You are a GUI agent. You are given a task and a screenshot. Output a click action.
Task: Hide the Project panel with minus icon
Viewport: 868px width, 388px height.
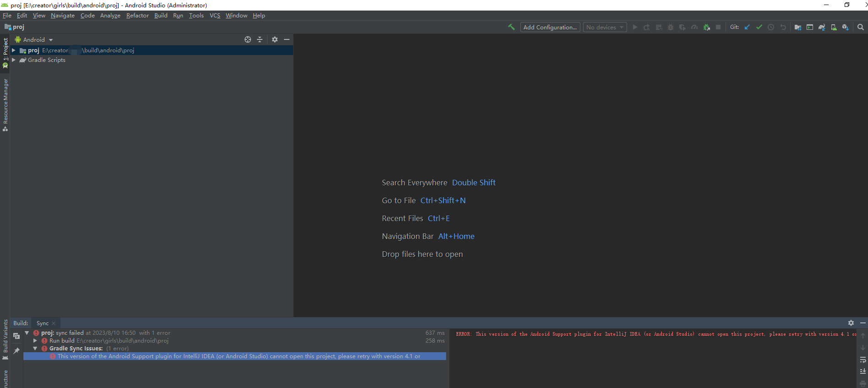click(287, 39)
